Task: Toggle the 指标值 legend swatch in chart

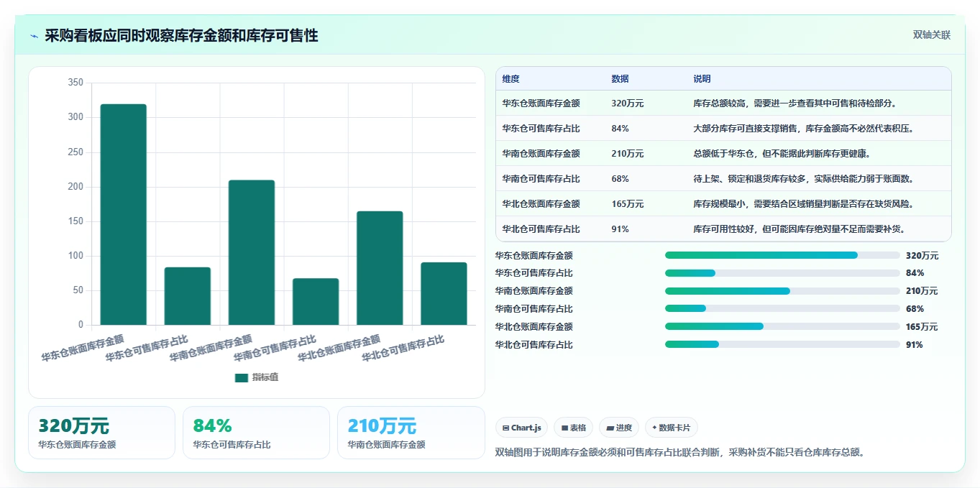Action: tap(242, 378)
